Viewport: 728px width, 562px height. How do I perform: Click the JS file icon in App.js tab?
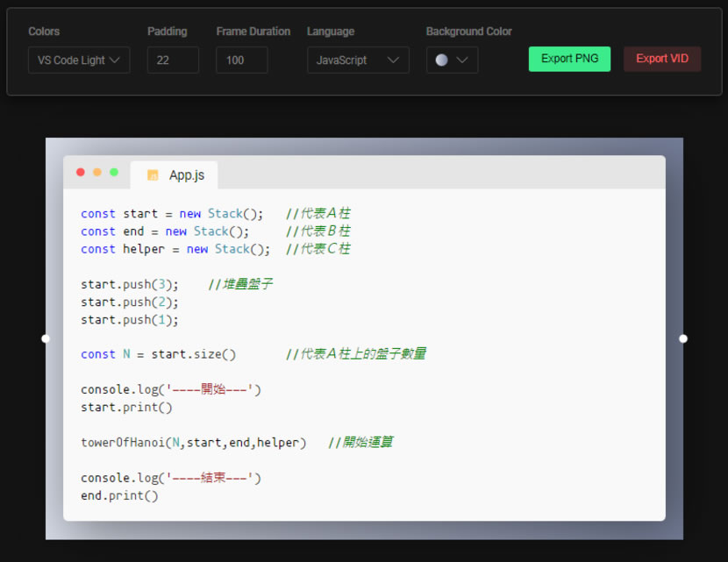pyautogui.click(x=153, y=175)
